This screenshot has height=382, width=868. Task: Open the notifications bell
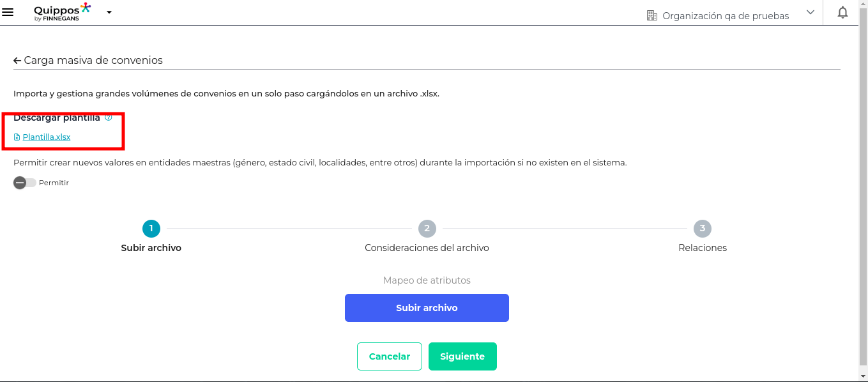point(843,12)
